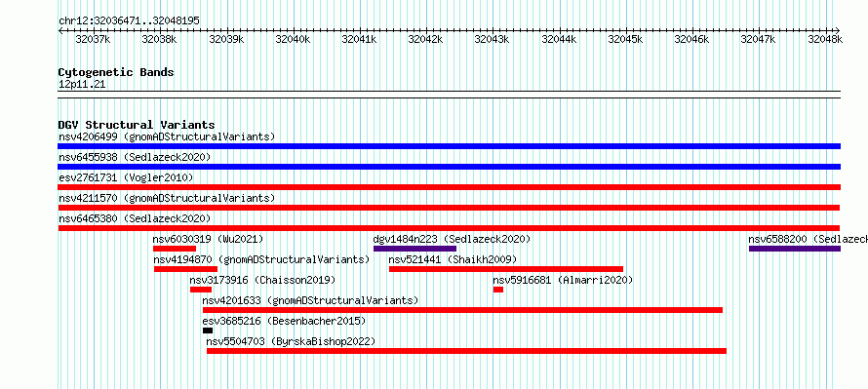Click the short red bar under nsv6030319
Screen dimensions: 868x389
tap(175, 249)
